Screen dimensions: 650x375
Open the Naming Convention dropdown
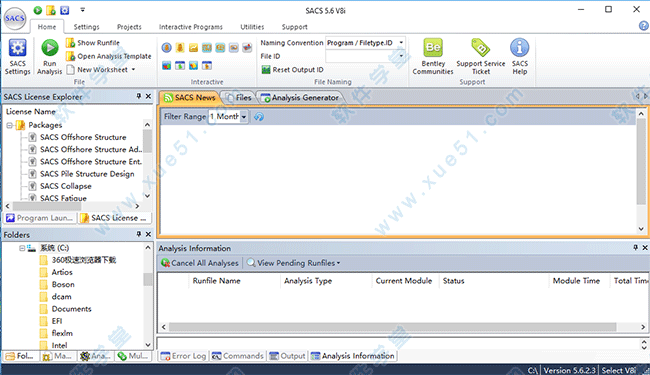401,43
